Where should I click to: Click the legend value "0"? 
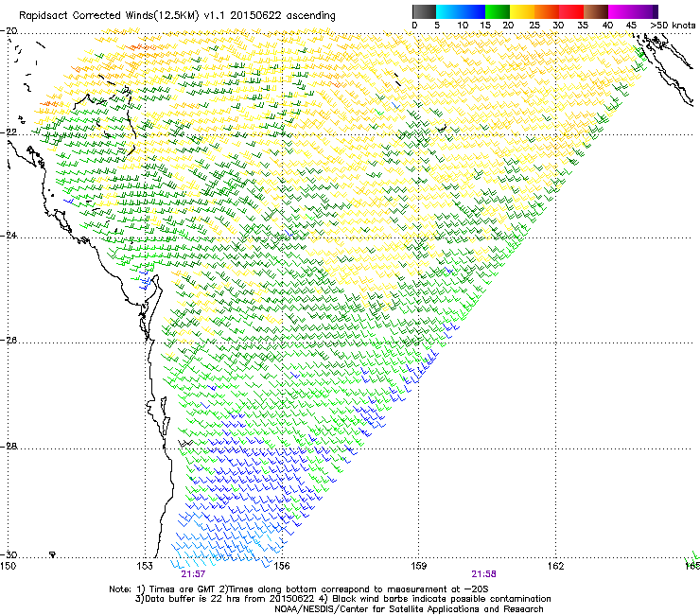pyautogui.click(x=414, y=26)
